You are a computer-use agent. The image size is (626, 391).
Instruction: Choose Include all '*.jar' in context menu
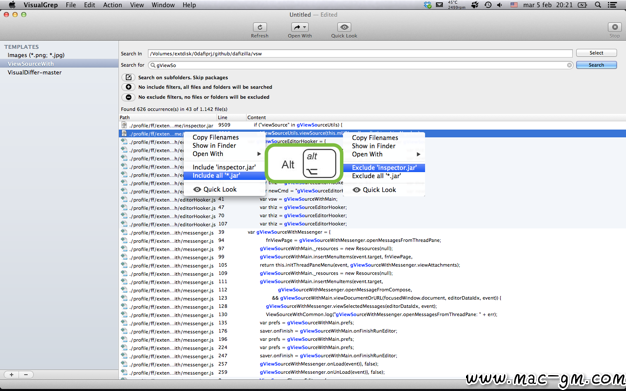point(224,176)
